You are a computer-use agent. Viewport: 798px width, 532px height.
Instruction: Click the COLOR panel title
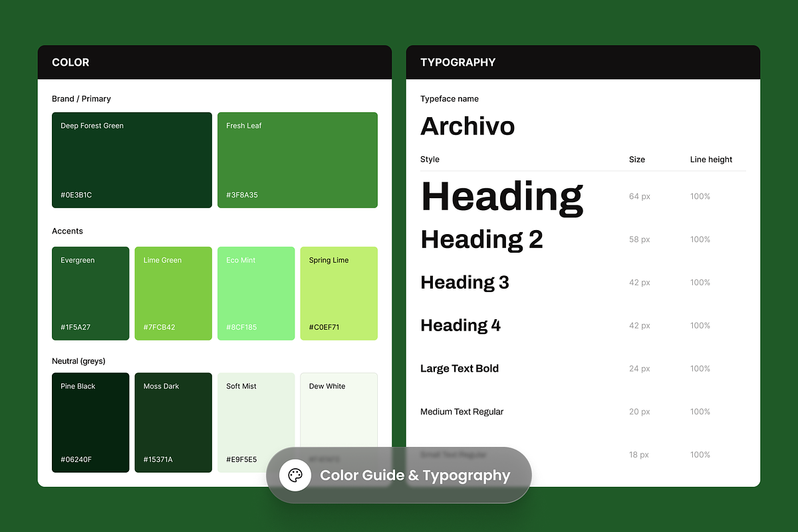(70, 63)
